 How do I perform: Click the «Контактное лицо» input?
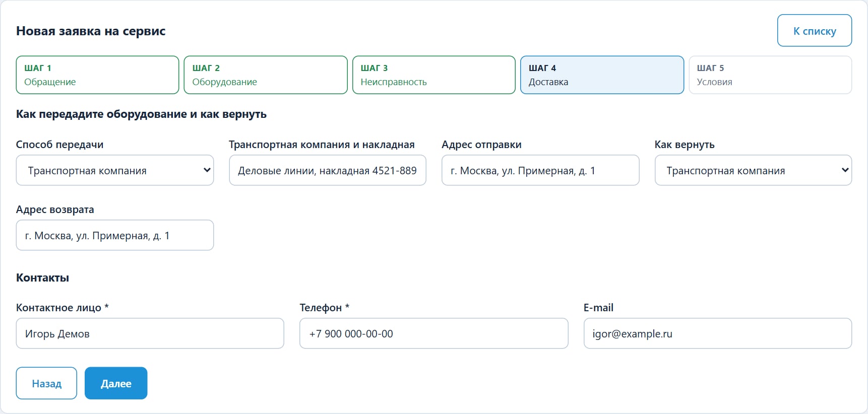coord(150,333)
